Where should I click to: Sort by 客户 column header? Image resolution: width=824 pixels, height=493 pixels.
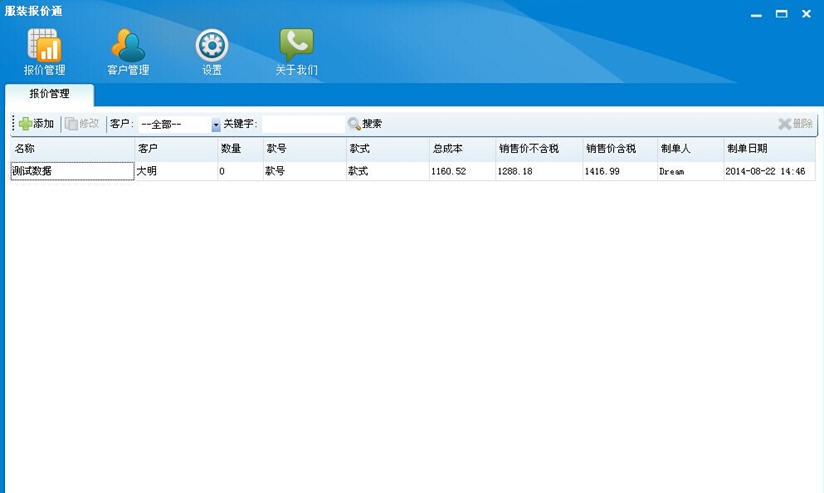coord(176,149)
